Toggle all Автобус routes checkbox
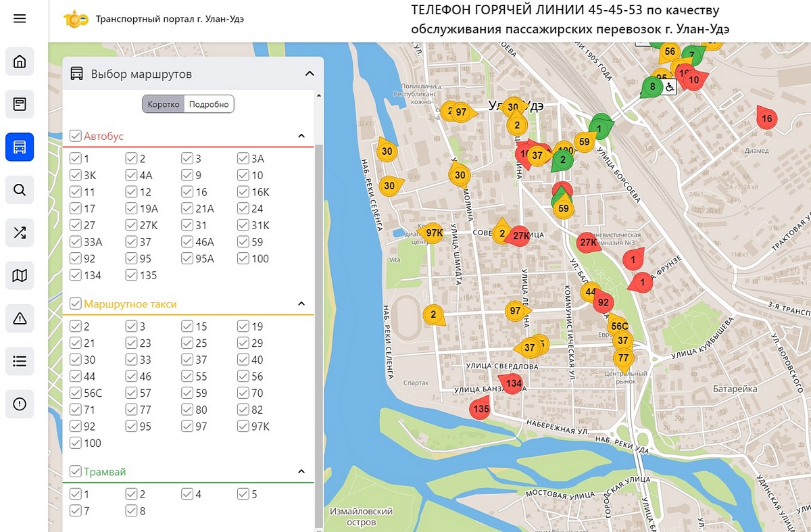Screen dimensions: 811x532 (x=76, y=136)
